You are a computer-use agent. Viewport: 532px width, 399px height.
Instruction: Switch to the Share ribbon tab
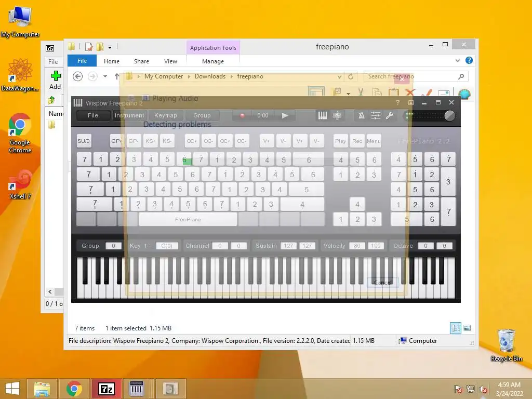click(141, 61)
